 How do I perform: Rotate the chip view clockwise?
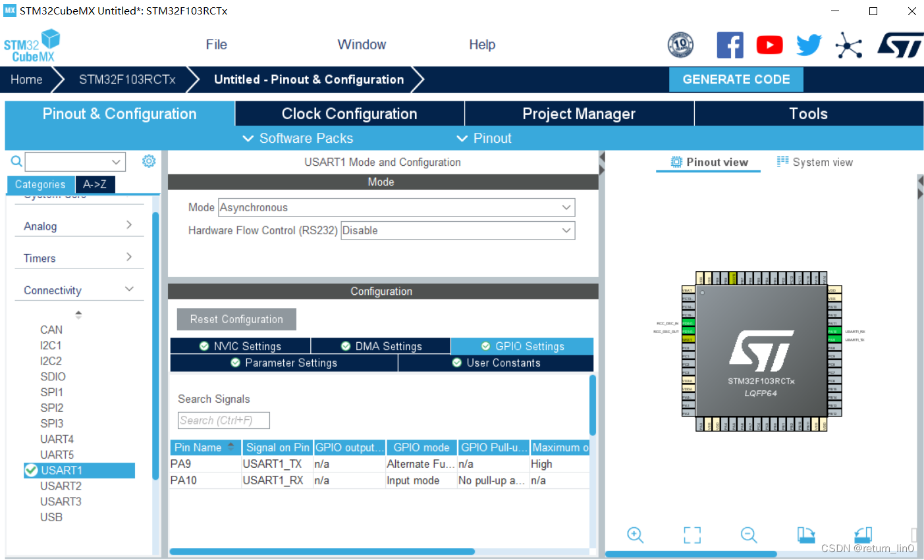tap(805, 535)
